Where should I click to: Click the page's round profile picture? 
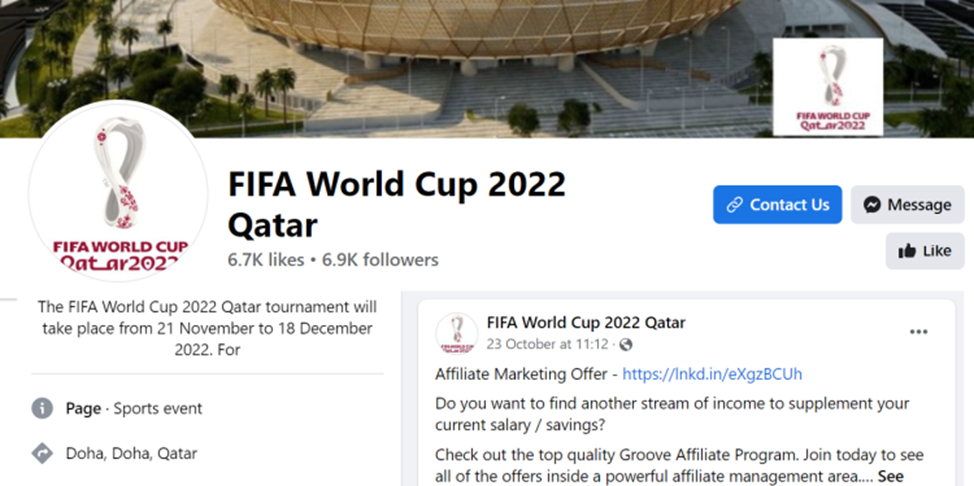pos(118,190)
